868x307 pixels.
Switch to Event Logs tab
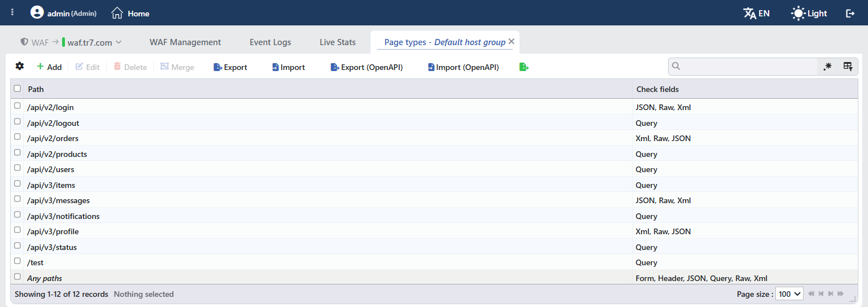click(271, 42)
